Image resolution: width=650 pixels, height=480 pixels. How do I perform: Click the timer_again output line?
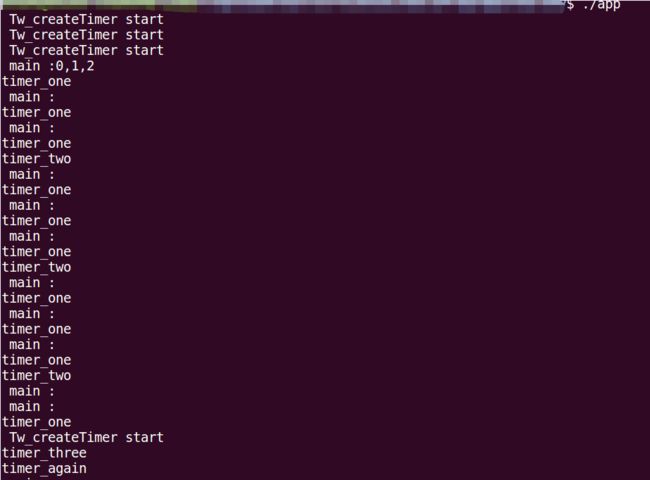click(44, 469)
